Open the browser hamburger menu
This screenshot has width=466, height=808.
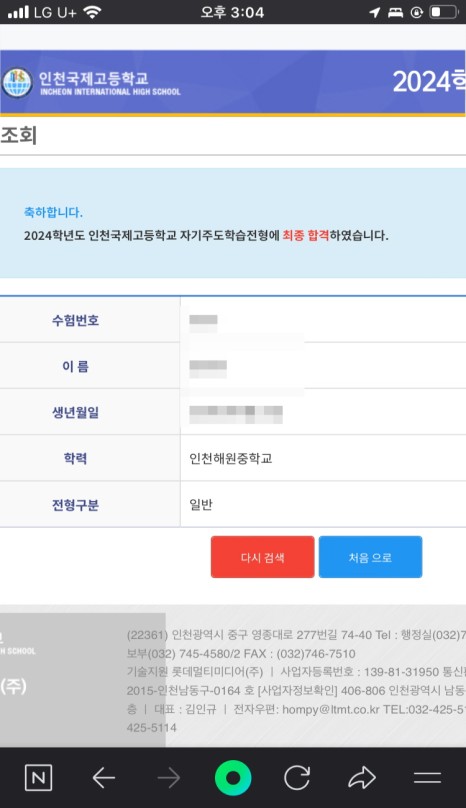pyautogui.click(x=427, y=778)
